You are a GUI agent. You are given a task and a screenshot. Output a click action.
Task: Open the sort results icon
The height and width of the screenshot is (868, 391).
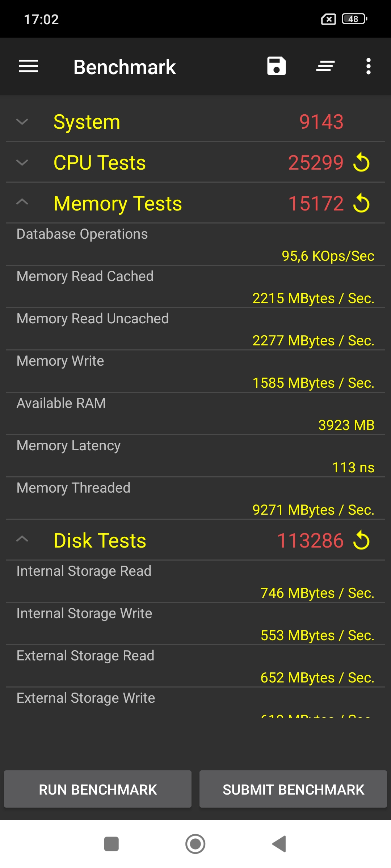[325, 66]
